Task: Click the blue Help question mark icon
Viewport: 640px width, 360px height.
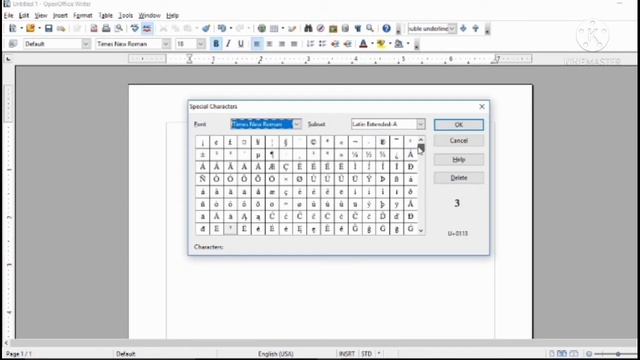Action: pos(386,28)
